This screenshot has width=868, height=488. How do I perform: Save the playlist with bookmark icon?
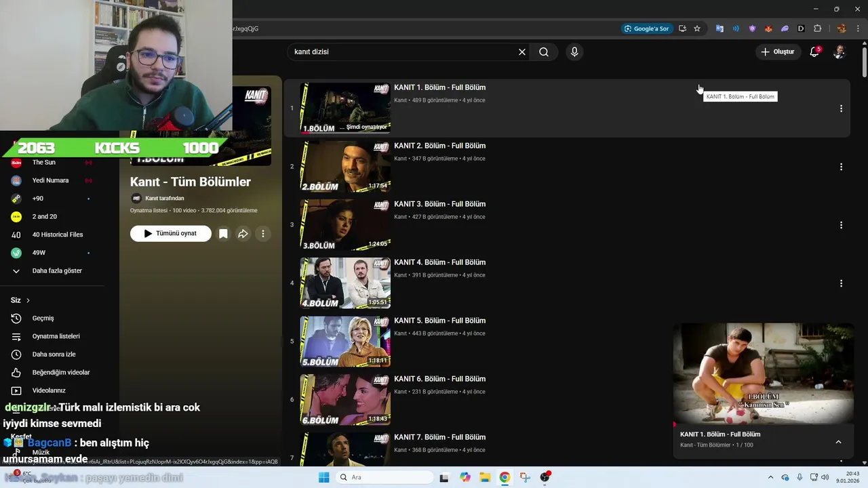[223, 234]
